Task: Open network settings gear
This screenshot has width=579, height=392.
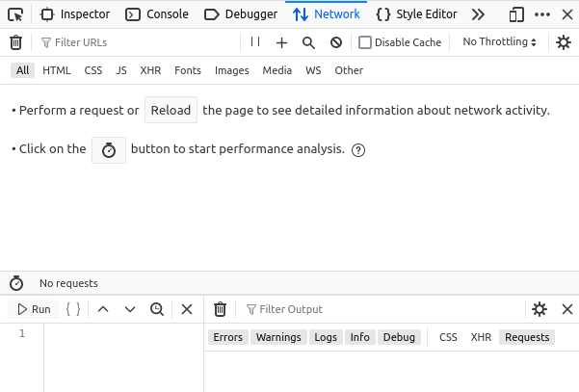Action: 564,42
